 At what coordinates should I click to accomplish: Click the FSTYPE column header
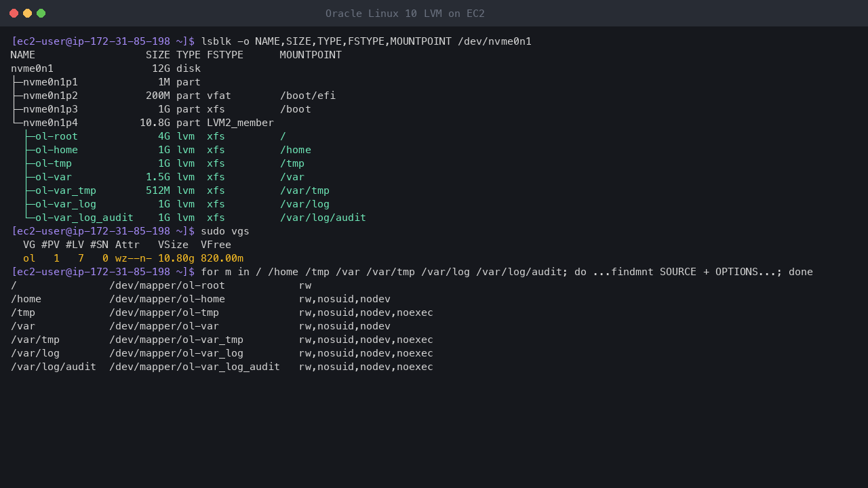point(225,55)
